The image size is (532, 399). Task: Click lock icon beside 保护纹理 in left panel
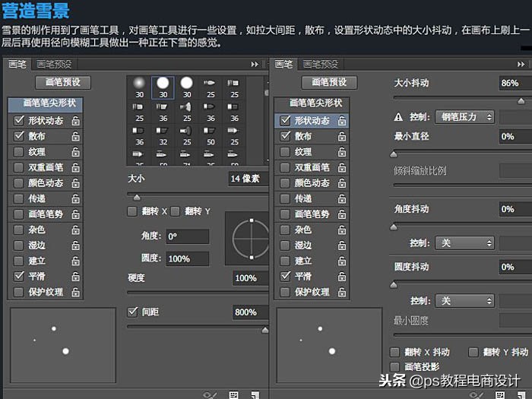[x=76, y=293]
